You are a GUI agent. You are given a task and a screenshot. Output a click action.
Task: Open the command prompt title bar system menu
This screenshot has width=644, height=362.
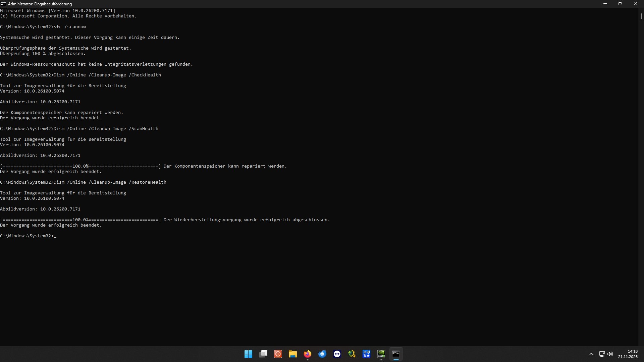[3, 4]
